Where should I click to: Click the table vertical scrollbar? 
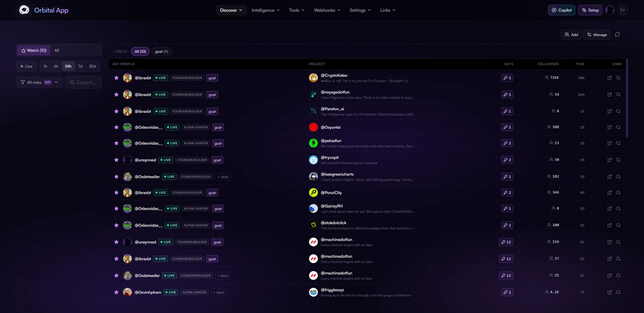click(627, 98)
